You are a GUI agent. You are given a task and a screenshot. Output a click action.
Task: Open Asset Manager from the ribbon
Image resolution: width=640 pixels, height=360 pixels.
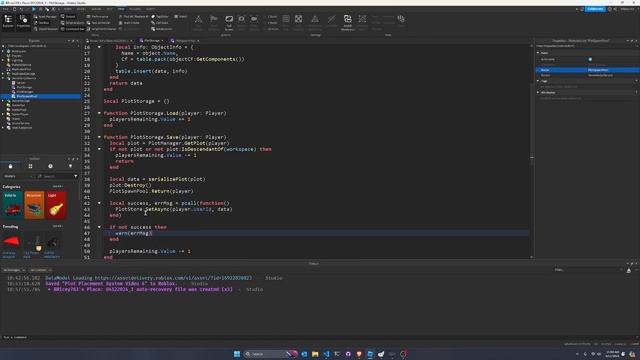point(45,17)
